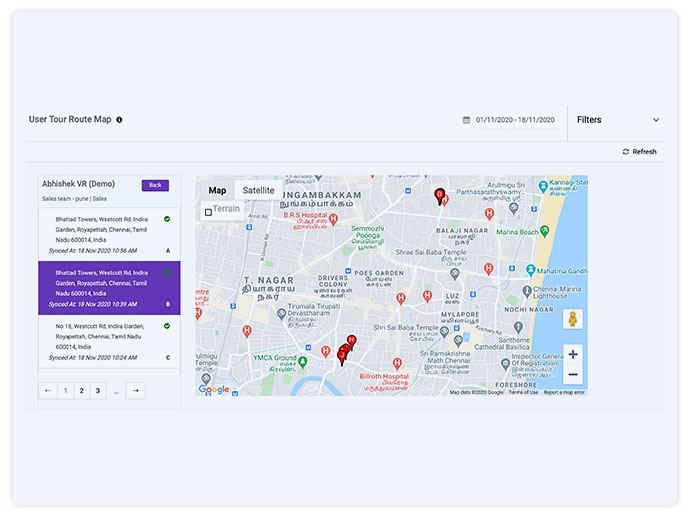Open Terms of Use link on map

523,392
